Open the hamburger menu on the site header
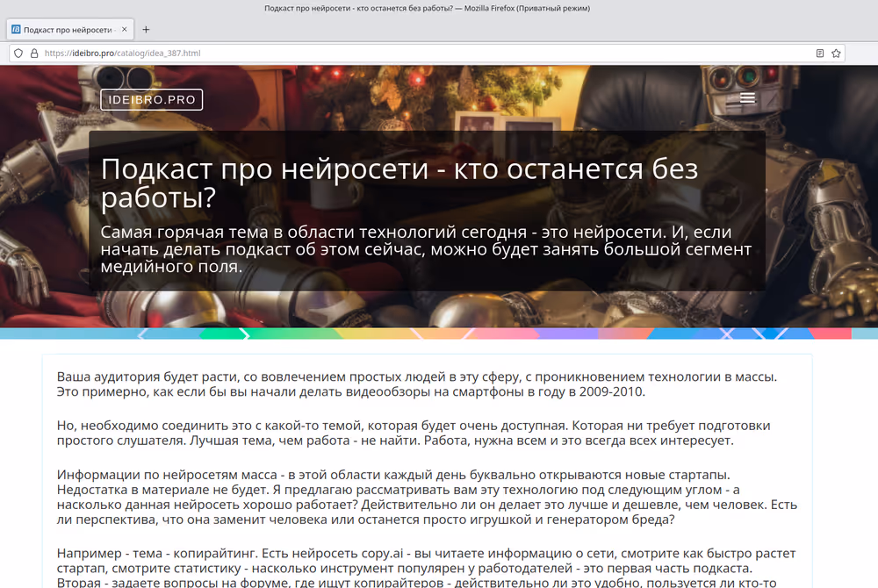Screen dimensions: 878x588 click(747, 98)
